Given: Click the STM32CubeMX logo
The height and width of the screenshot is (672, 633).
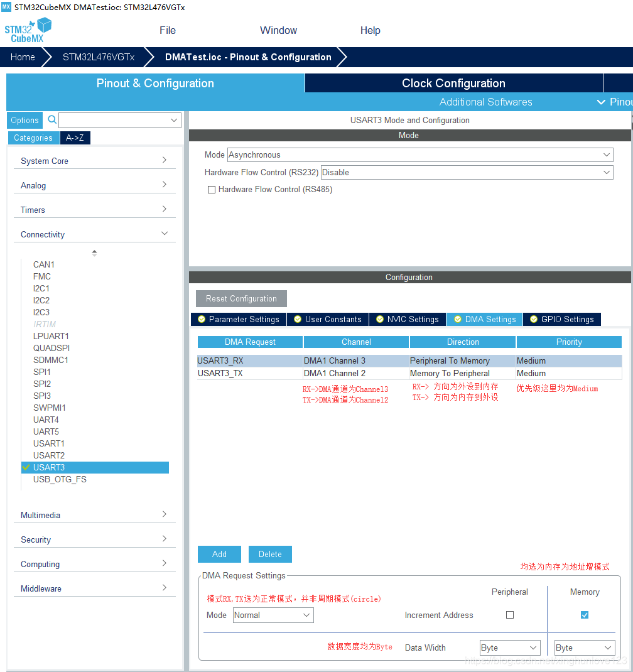Looking at the screenshot, I should pos(28,30).
